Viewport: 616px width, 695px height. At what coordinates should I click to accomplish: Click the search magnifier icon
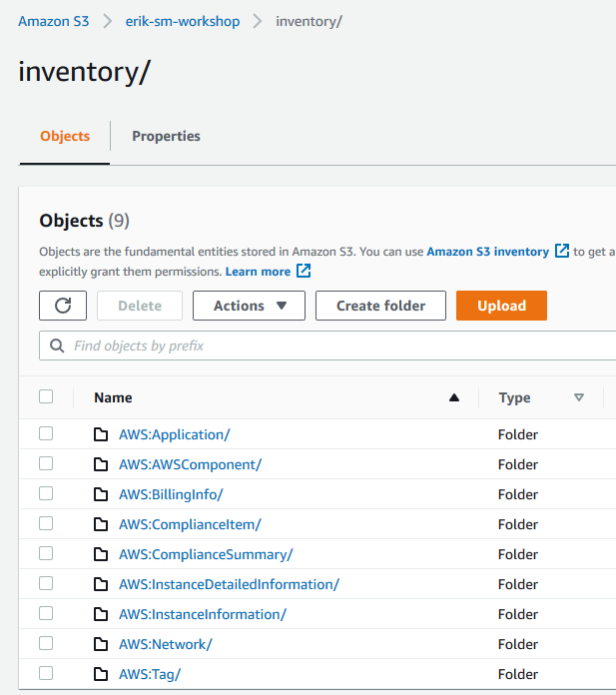(57, 346)
